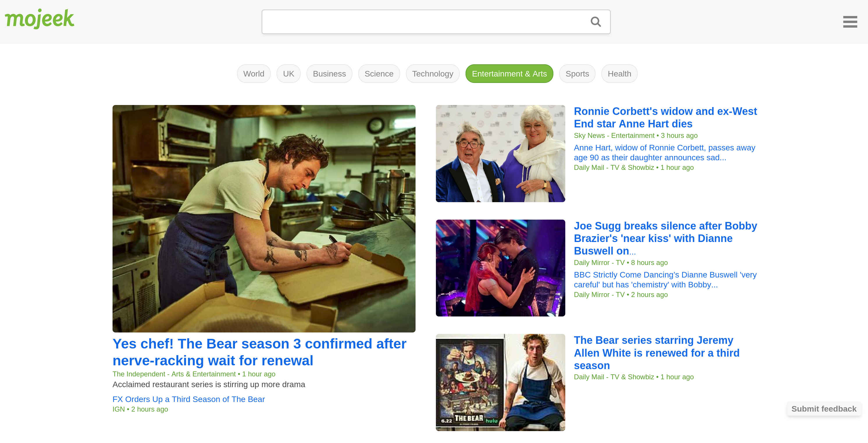Screen dimensions: 868x443
Task: Open The Bear season 3 headline
Action: click(259, 352)
